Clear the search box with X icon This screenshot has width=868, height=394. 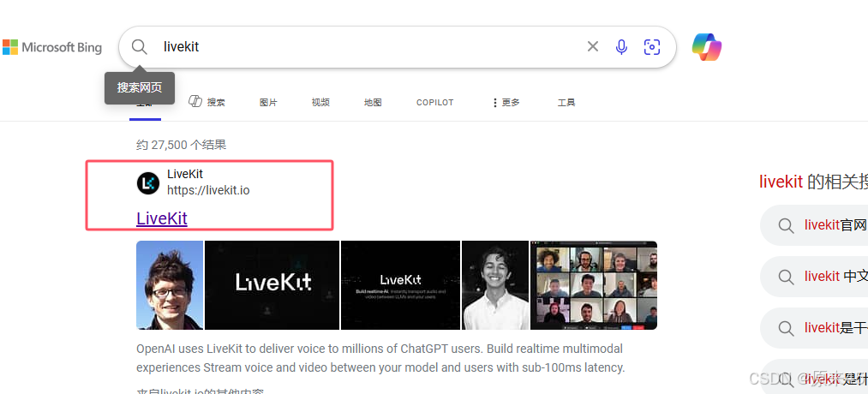tap(593, 46)
